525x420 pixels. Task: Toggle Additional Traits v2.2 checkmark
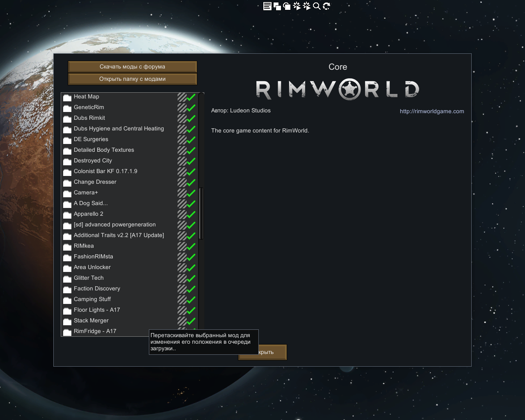pos(191,236)
